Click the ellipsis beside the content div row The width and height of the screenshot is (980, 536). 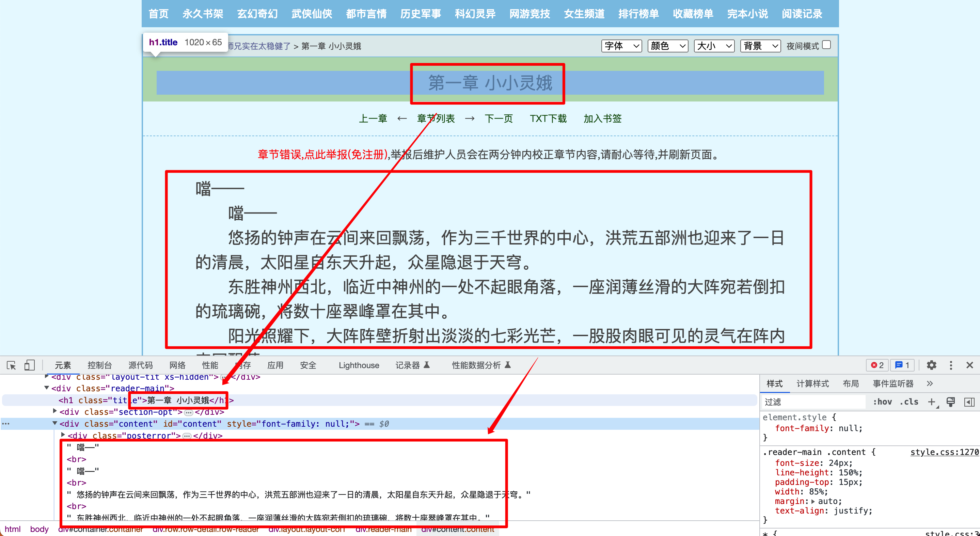(x=6, y=423)
